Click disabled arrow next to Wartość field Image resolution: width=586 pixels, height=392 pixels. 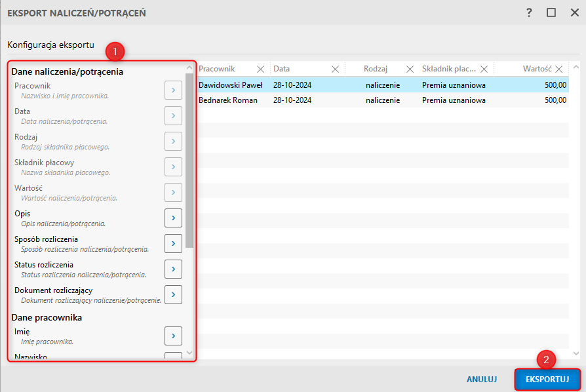(173, 192)
